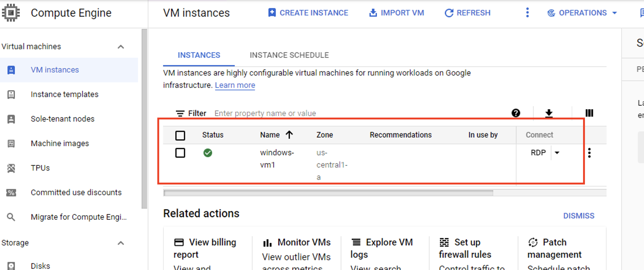Click the Import VM button
The width and height of the screenshot is (644, 270).
397,13
